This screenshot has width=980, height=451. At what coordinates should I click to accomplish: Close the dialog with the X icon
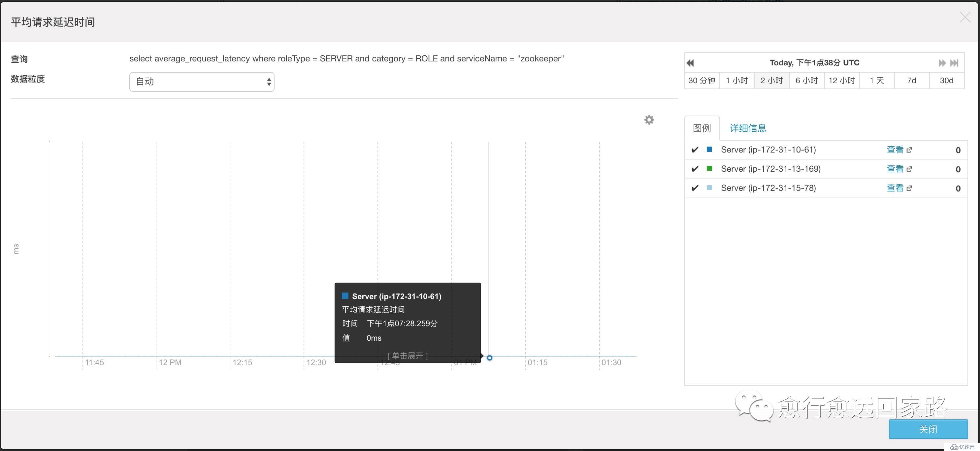coord(965,17)
